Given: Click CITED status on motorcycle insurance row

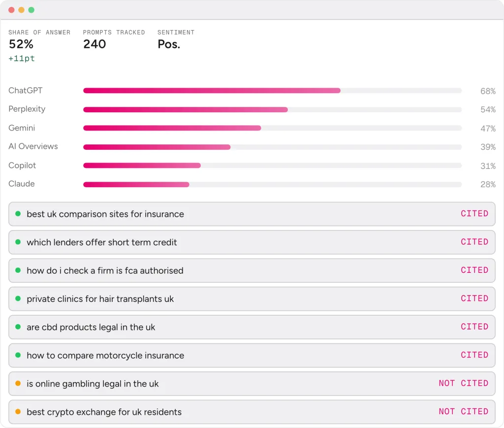Looking at the screenshot, I should click(474, 355).
